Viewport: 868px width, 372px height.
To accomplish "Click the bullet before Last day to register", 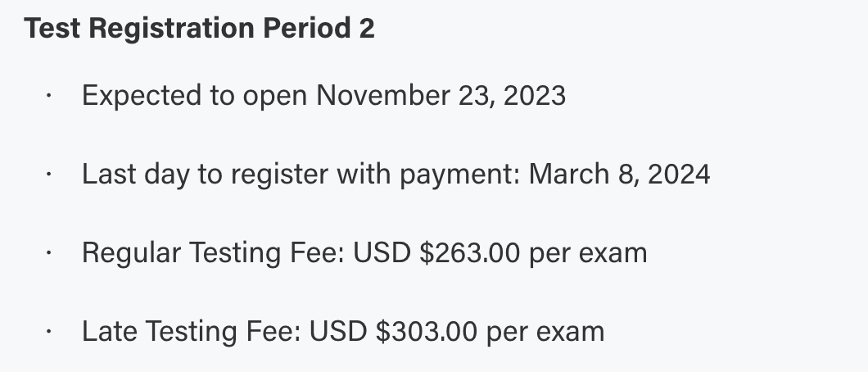I will pyautogui.click(x=49, y=175).
